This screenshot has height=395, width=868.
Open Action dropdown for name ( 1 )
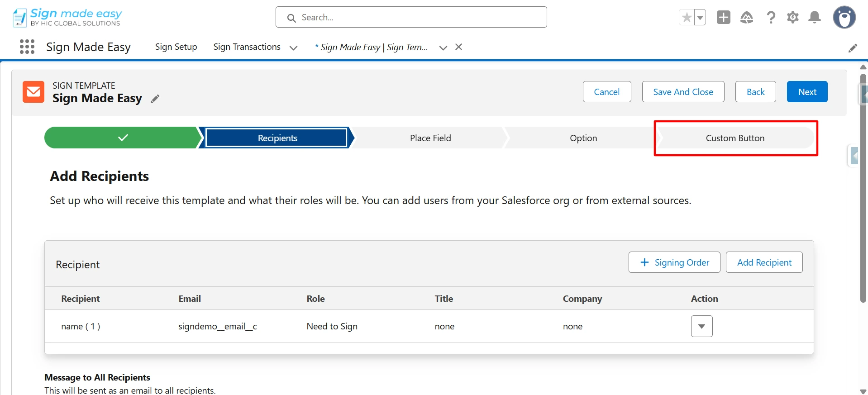pyautogui.click(x=701, y=326)
